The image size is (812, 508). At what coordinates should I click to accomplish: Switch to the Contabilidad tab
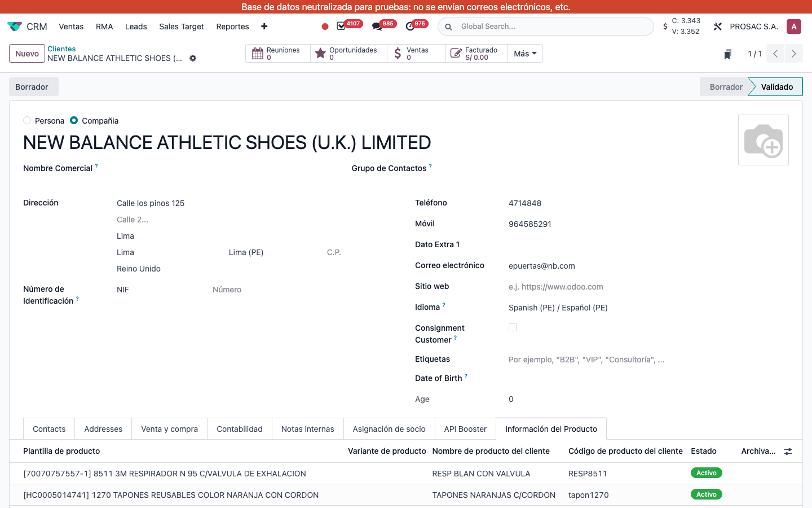coord(240,429)
